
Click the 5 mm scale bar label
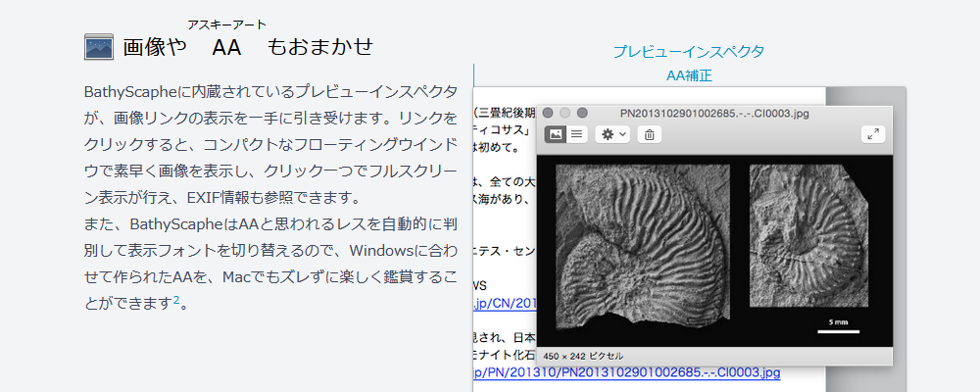pos(838,322)
